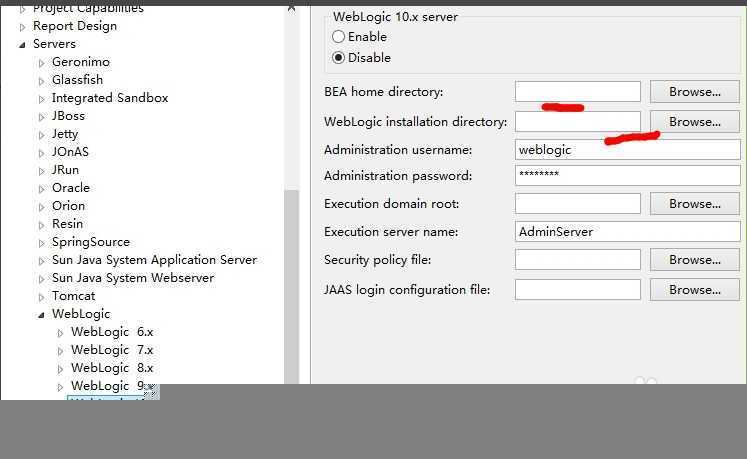Select Sun Java System Webserver item
The image size is (747, 459).
click(x=133, y=278)
